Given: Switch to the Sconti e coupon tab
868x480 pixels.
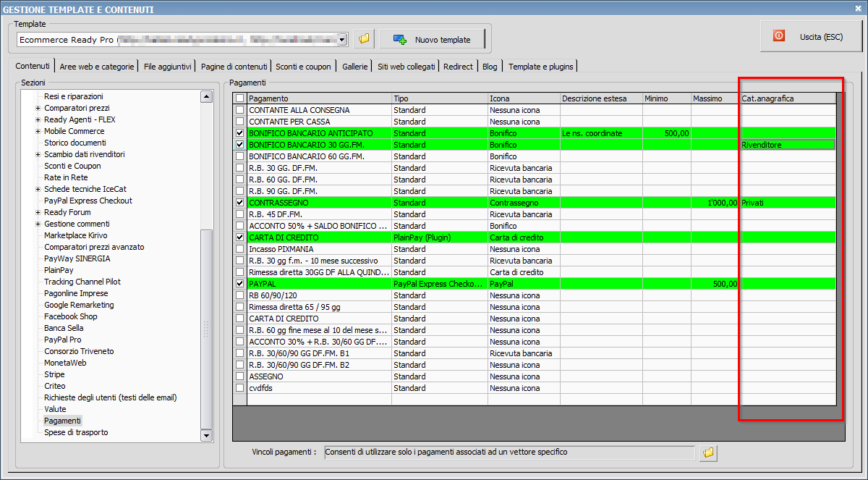Looking at the screenshot, I should (303, 67).
